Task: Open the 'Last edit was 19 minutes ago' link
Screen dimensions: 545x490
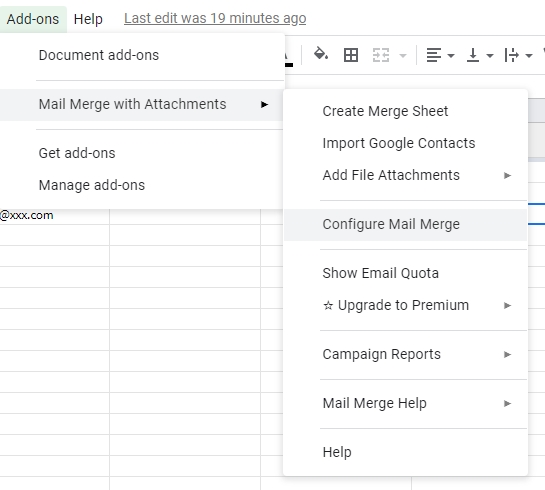Action: coord(215,18)
